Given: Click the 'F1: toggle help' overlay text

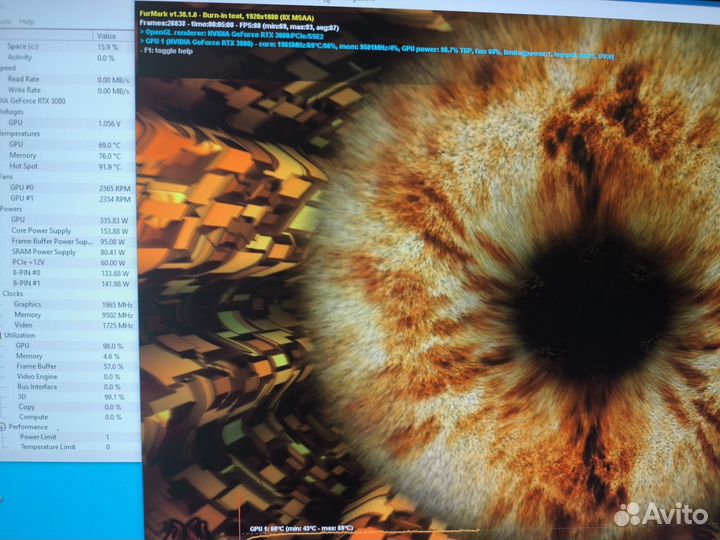Looking at the screenshot, I should pyautogui.click(x=166, y=51).
